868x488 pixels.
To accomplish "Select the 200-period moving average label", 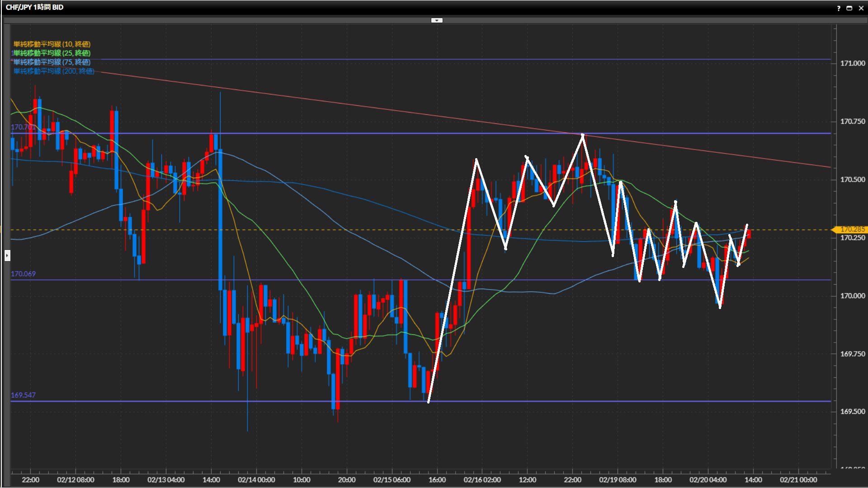I will pos(54,71).
